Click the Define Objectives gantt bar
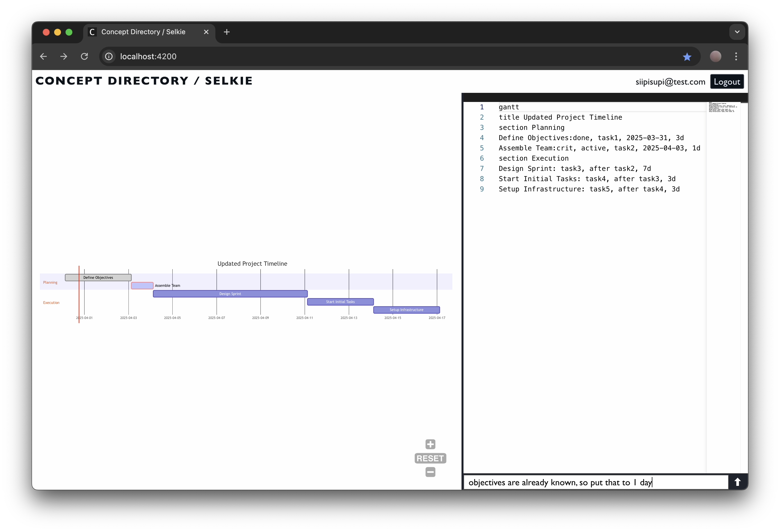 click(98, 277)
